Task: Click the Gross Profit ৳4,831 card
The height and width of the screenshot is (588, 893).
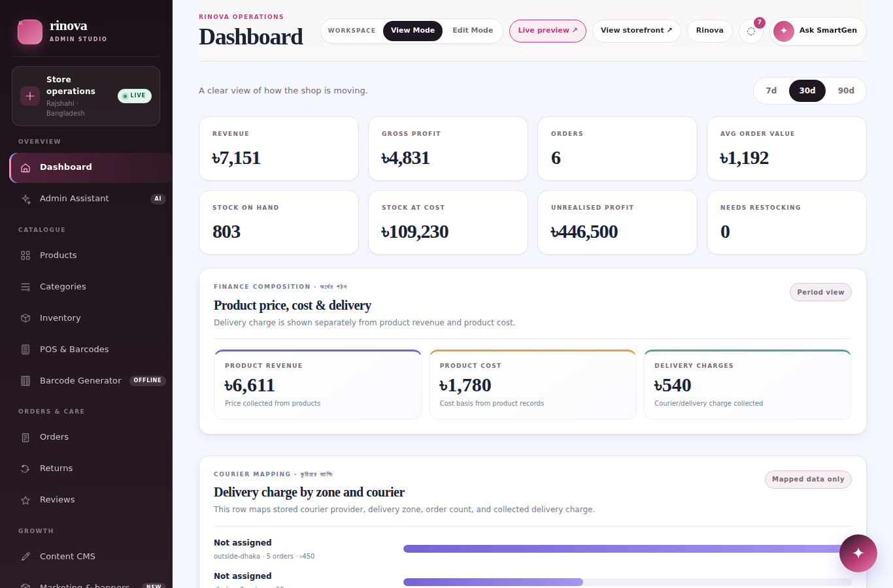Action: 448,148
